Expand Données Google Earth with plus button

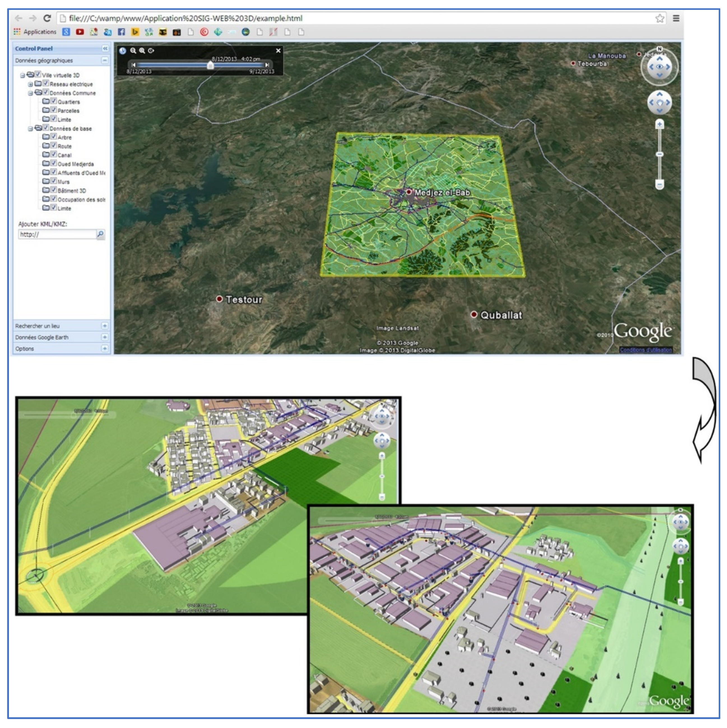click(x=104, y=337)
